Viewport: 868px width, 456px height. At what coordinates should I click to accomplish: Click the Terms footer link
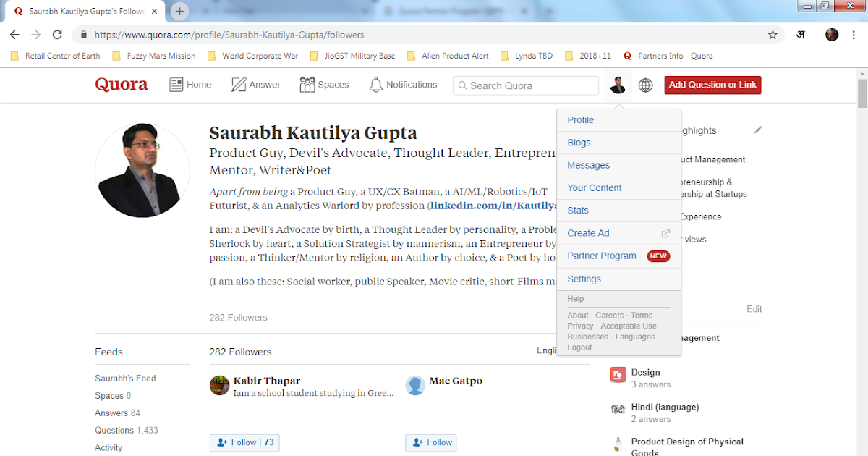coord(642,316)
